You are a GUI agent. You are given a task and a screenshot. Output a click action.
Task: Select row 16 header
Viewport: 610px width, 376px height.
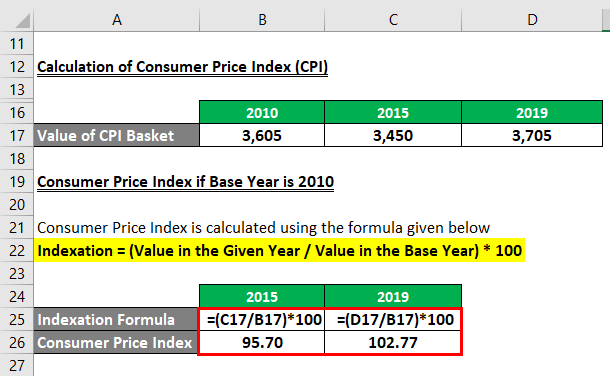(x=17, y=112)
